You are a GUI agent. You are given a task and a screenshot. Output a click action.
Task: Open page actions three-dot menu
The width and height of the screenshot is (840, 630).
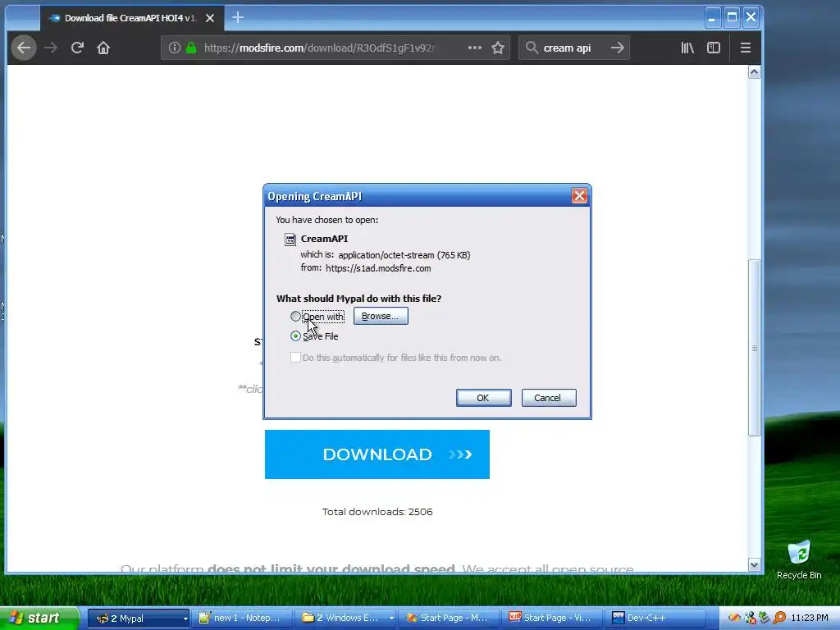pos(475,48)
